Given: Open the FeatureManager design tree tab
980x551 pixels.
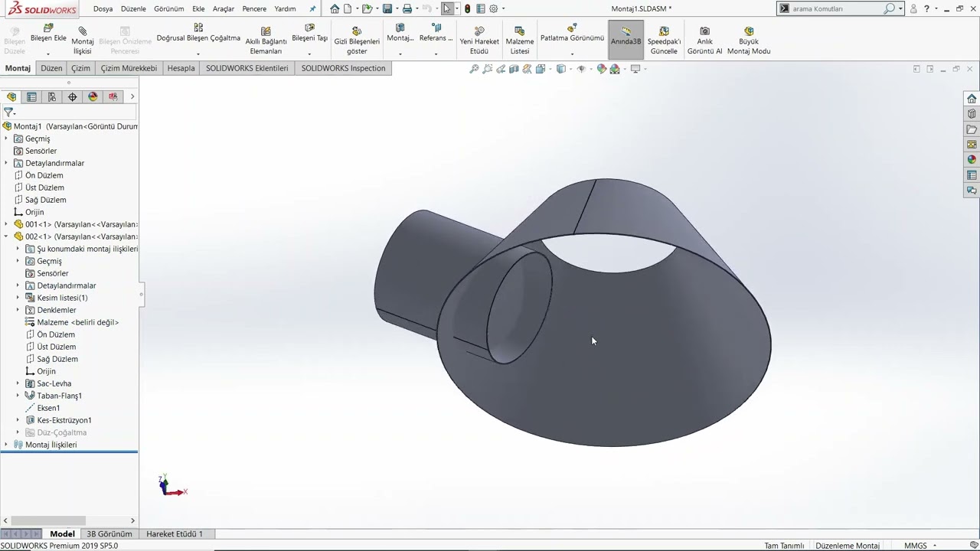Looking at the screenshot, I should [x=11, y=96].
